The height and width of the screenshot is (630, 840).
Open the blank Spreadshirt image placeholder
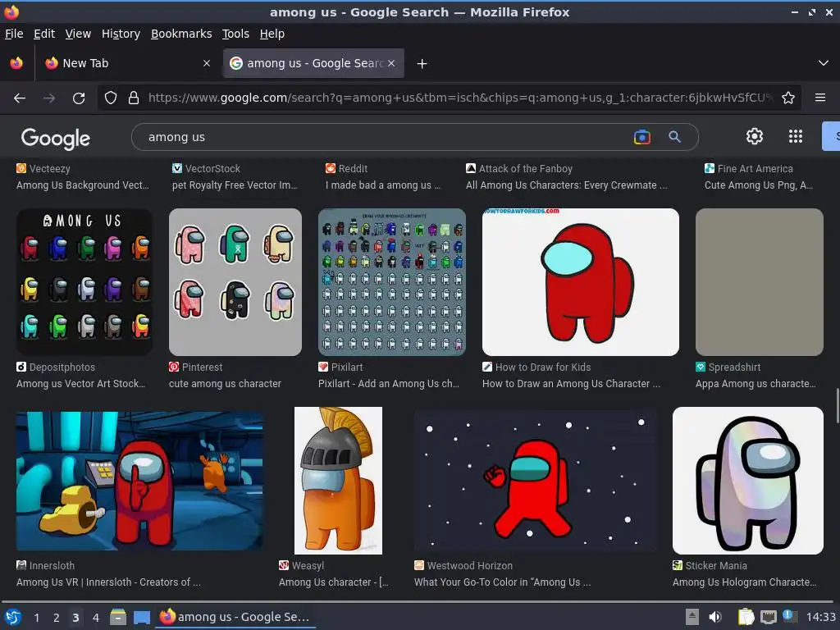point(759,282)
